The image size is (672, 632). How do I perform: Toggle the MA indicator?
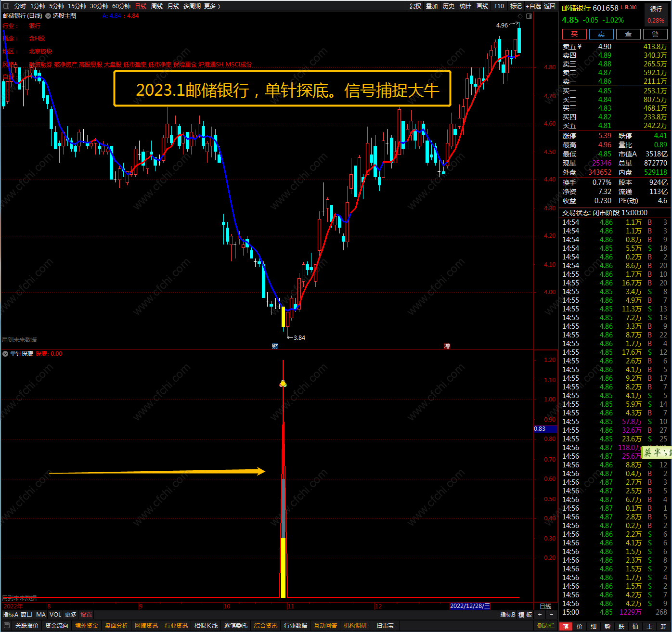click(x=41, y=615)
